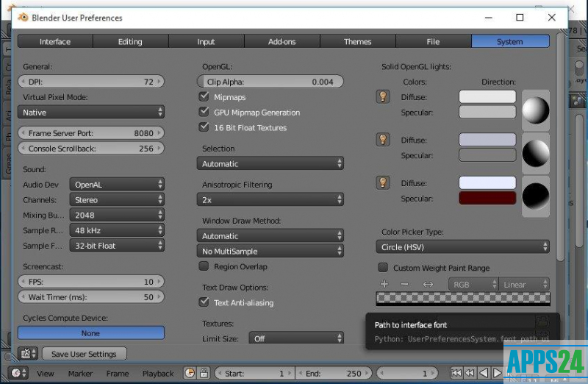Screen dimensions: 588x384
Task: Toggle the second OpenGL light bulb icon
Action: 383,140
